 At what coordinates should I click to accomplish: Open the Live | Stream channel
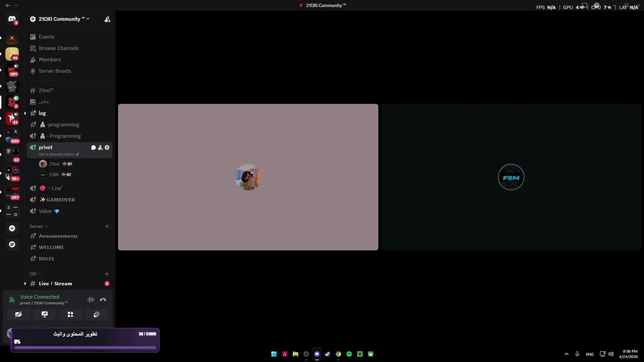point(69,284)
